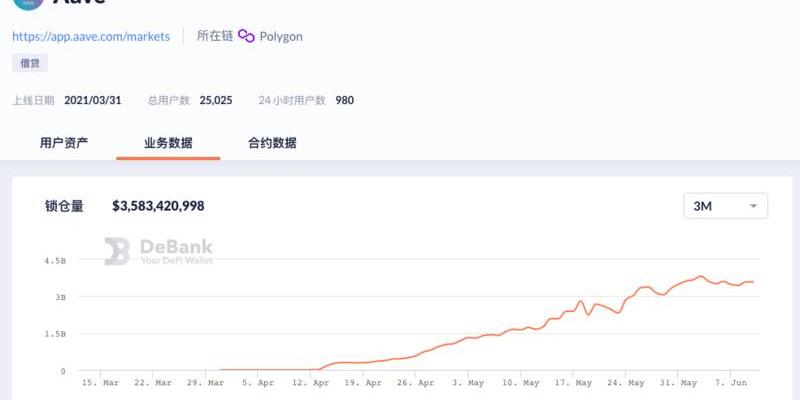
Task: Click the 上线日期 2021/03/31 date
Action: [x=93, y=100]
